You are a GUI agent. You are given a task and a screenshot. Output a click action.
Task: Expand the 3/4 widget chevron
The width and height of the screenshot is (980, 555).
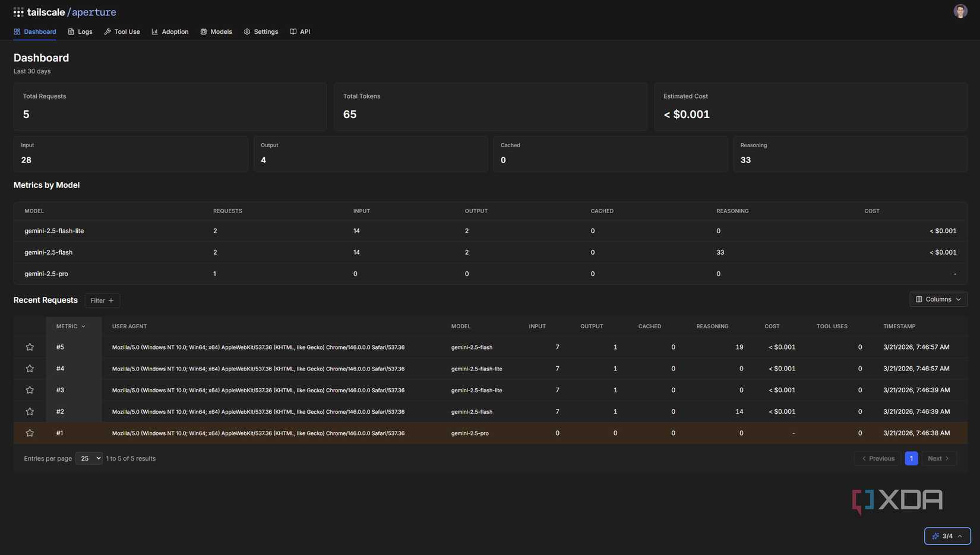point(960,536)
